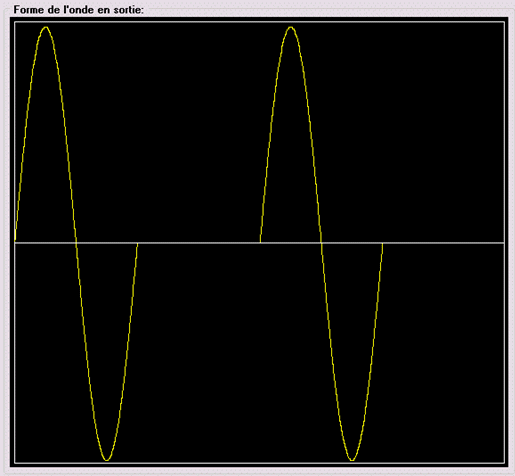Click where the second cycle ends on the zero line
Image resolution: width=515 pixels, height=476 pixels.
click(382, 243)
